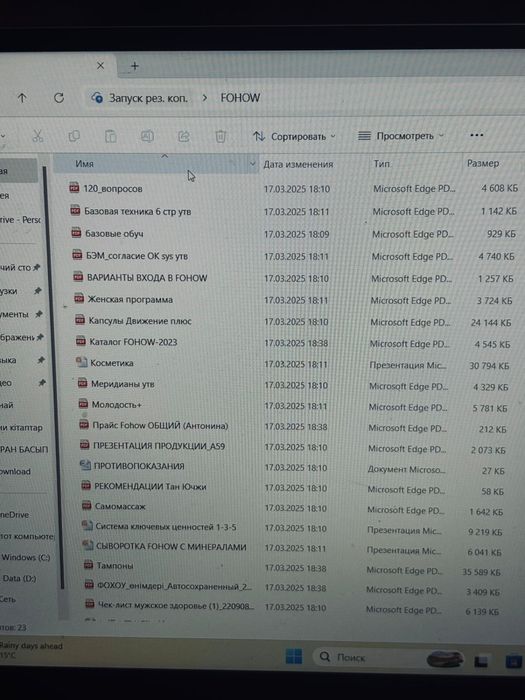The width and height of the screenshot is (525, 700).
Task: Select the PowerPoint icon of Косметика
Action: (81, 362)
